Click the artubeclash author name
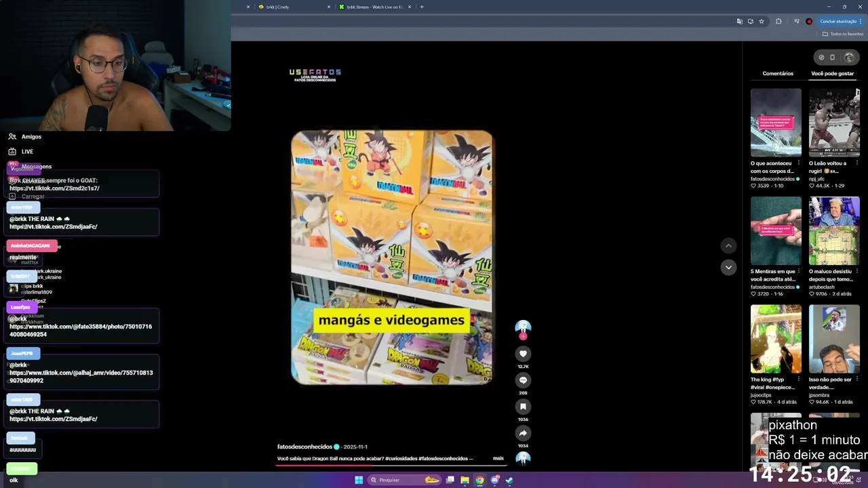 [x=822, y=287]
